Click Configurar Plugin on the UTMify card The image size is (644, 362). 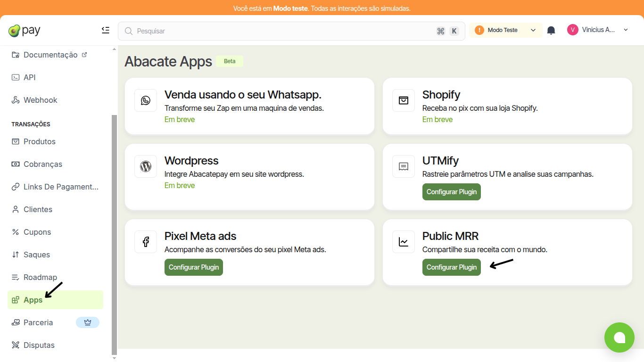[451, 192]
